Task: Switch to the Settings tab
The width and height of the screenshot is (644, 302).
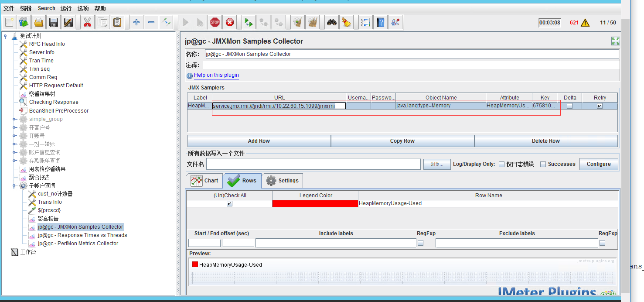Action: (x=283, y=180)
